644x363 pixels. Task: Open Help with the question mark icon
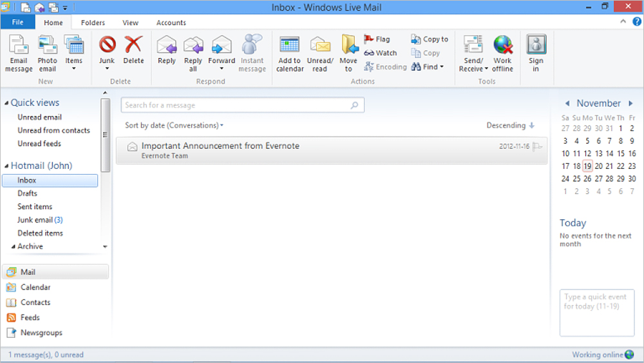click(637, 21)
